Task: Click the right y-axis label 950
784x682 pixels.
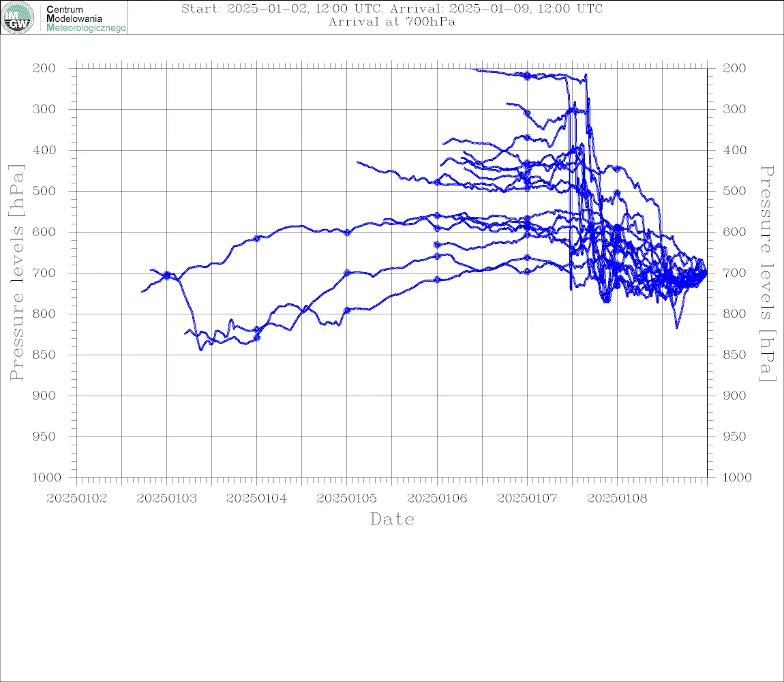Action: (x=734, y=436)
